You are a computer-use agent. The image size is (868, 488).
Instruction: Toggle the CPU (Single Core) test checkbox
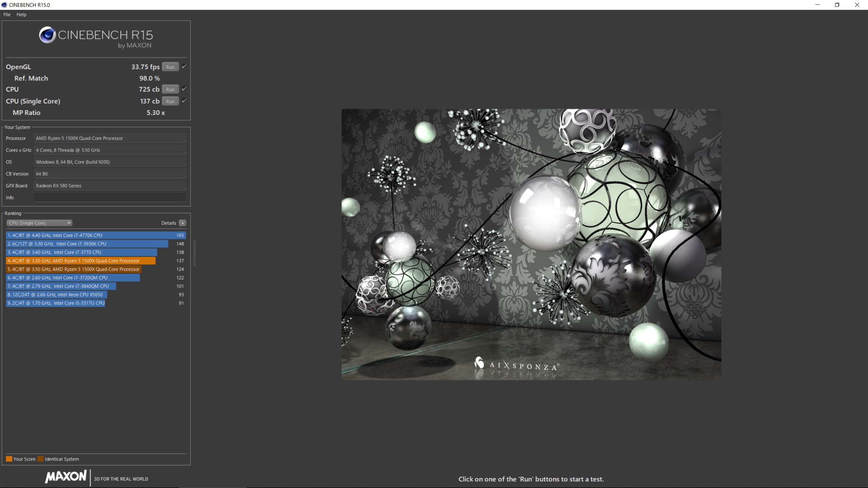[x=184, y=101]
